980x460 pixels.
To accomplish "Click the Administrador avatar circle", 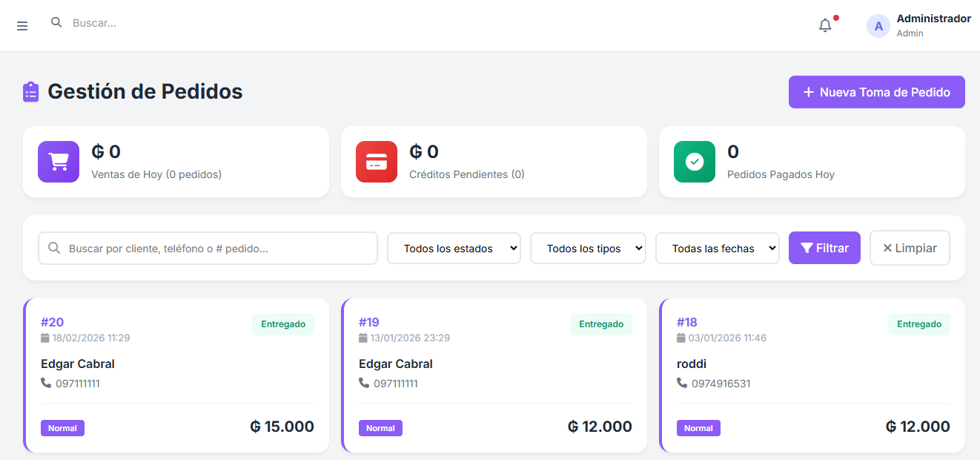I will [878, 26].
